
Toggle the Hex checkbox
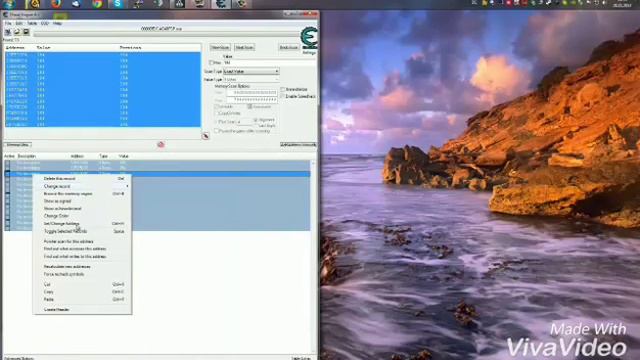coord(211,63)
